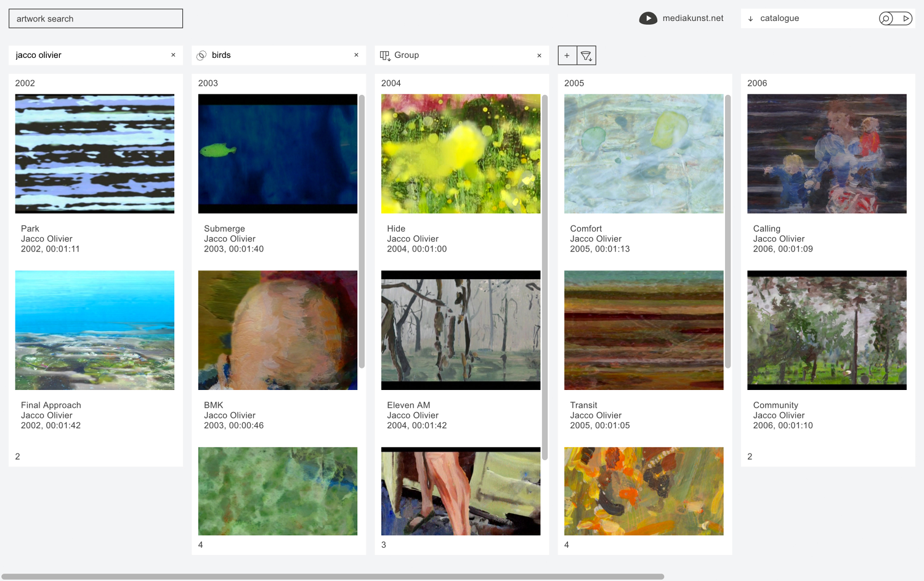Remove the birds filter tag
This screenshot has width=924, height=581.
356,55
